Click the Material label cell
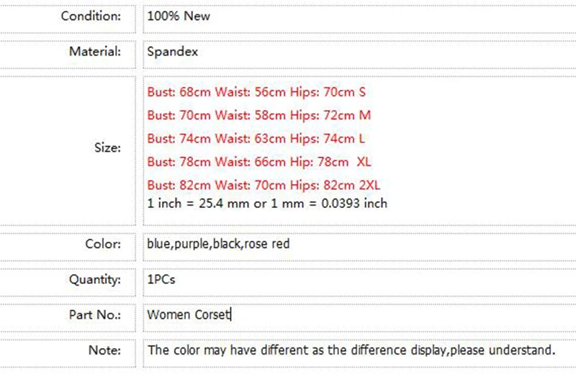The width and height of the screenshot is (576, 392). pyautogui.click(x=68, y=52)
